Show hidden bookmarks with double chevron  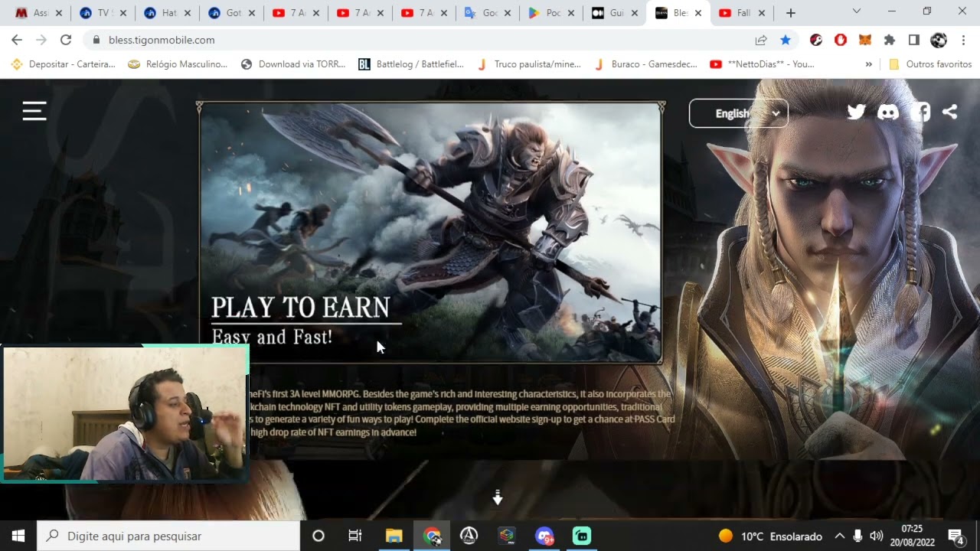[868, 64]
